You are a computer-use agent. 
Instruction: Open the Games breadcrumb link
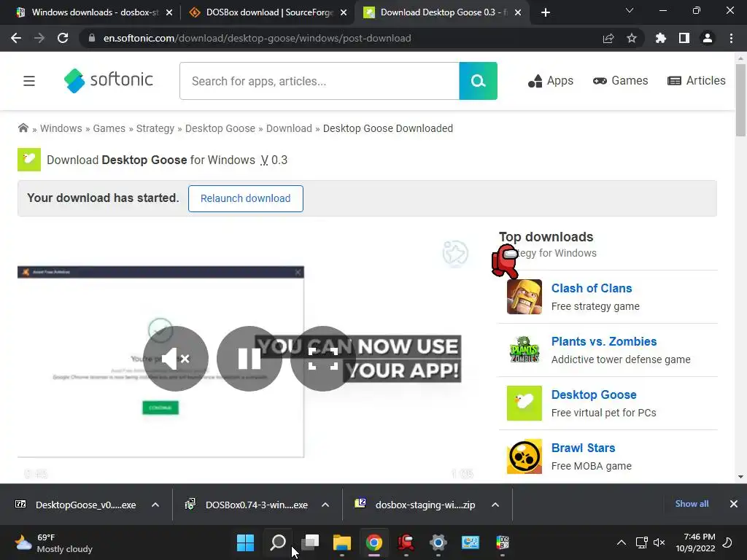(109, 128)
